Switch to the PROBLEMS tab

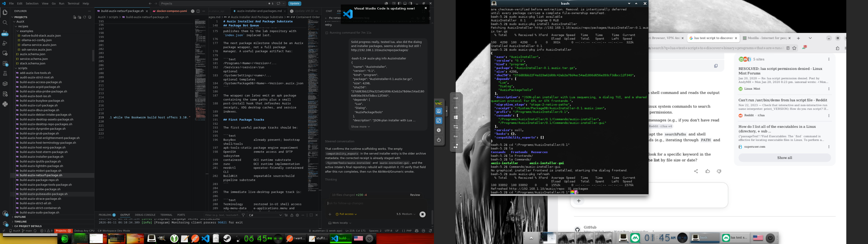pyautogui.click(x=107, y=215)
